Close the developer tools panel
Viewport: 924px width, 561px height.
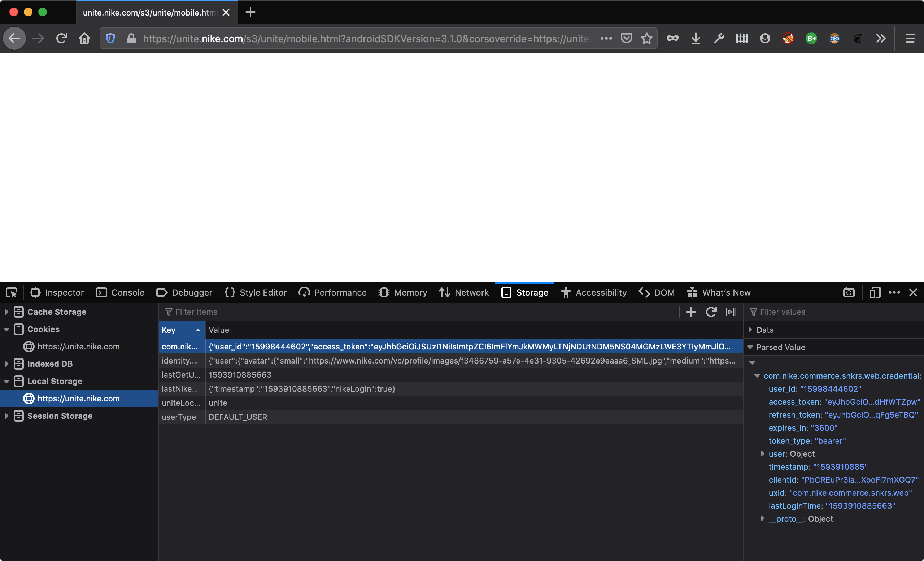(x=913, y=292)
